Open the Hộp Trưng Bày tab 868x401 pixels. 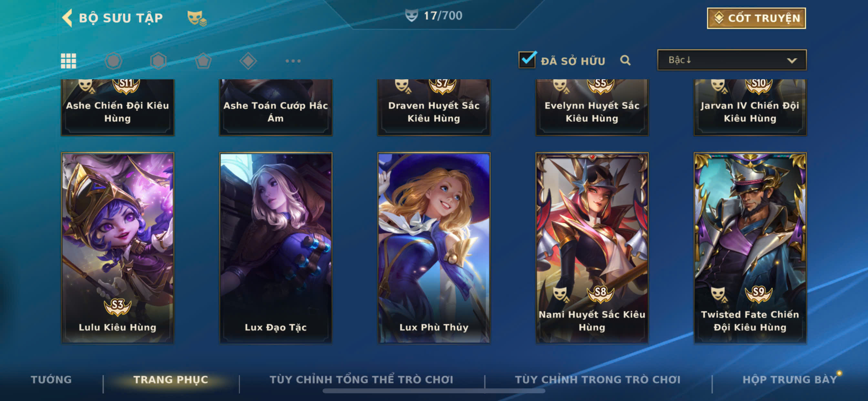click(790, 379)
